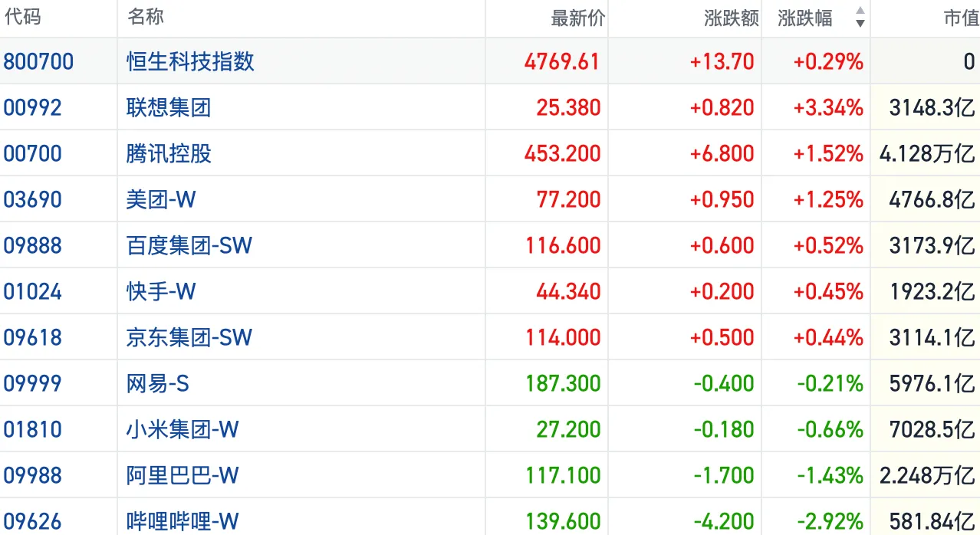Click latest price 453.200
This screenshot has width=980, height=535.
click(562, 153)
